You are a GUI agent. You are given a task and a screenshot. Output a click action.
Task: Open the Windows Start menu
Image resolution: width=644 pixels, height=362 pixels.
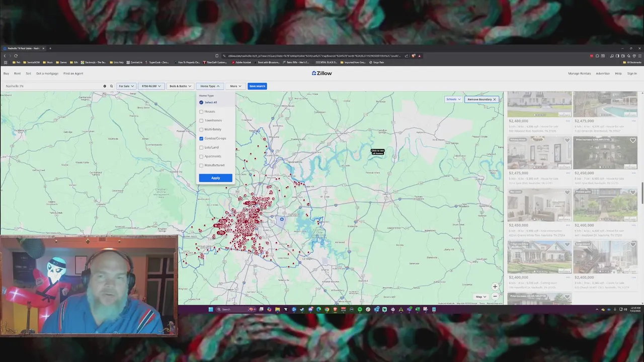[x=211, y=309]
